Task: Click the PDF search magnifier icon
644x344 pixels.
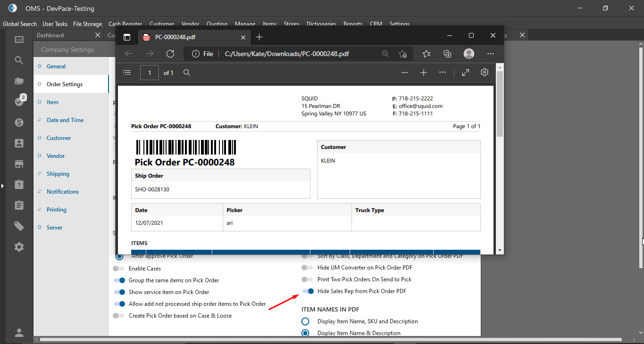Action: (x=187, y=73)
